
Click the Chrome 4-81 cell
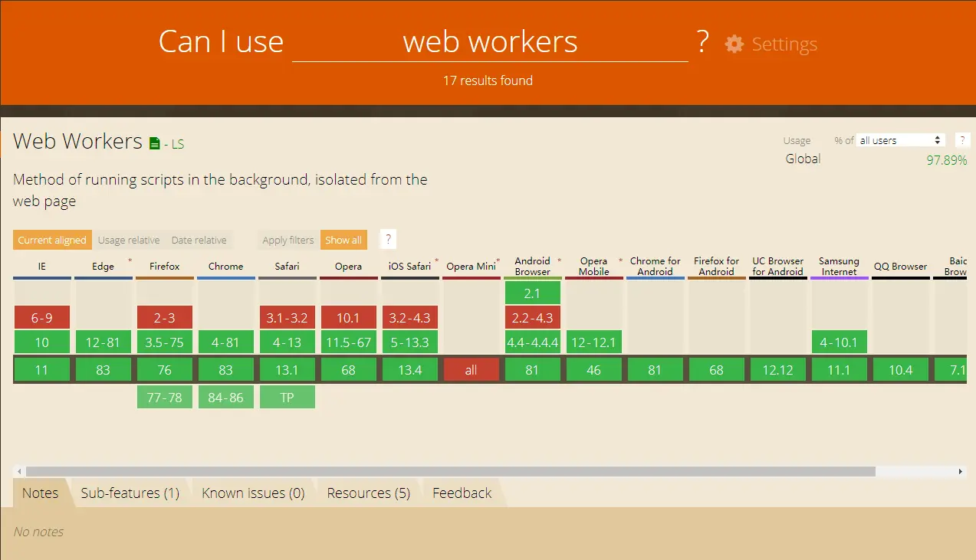pos(226,342)
